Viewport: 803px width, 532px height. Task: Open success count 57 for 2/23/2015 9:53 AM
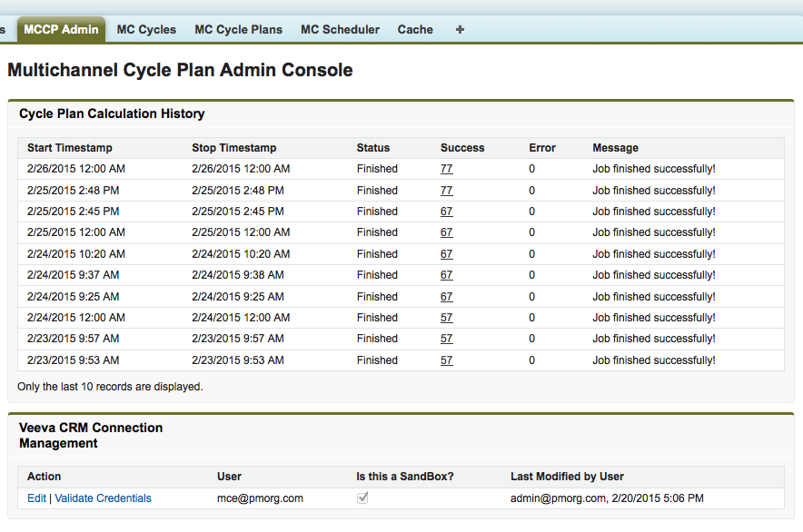pyautogui.click(x=446, y=360)
